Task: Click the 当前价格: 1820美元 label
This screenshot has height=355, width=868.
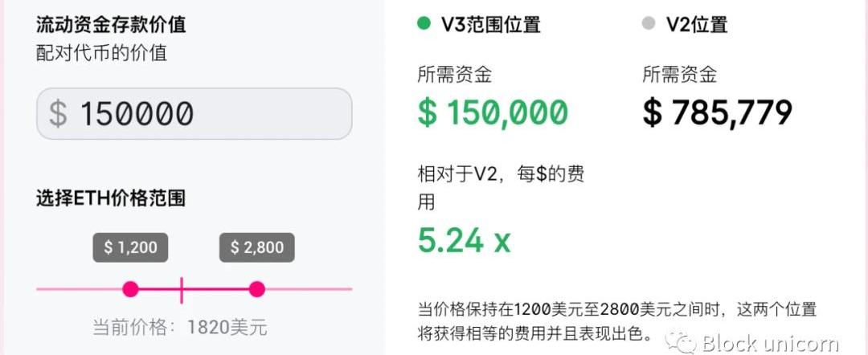Action: coord(180,328)
